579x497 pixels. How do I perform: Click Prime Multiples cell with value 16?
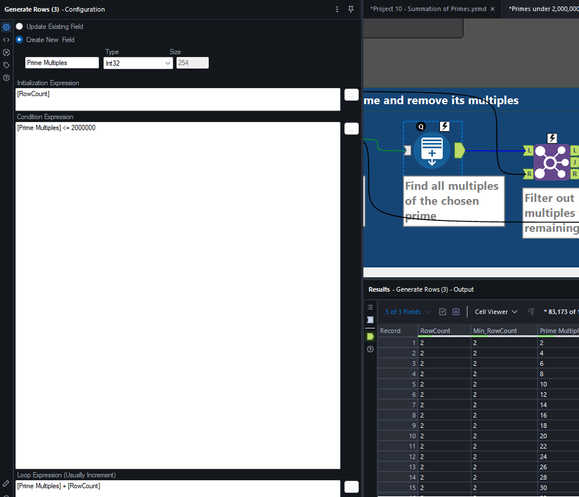[558, 415]
